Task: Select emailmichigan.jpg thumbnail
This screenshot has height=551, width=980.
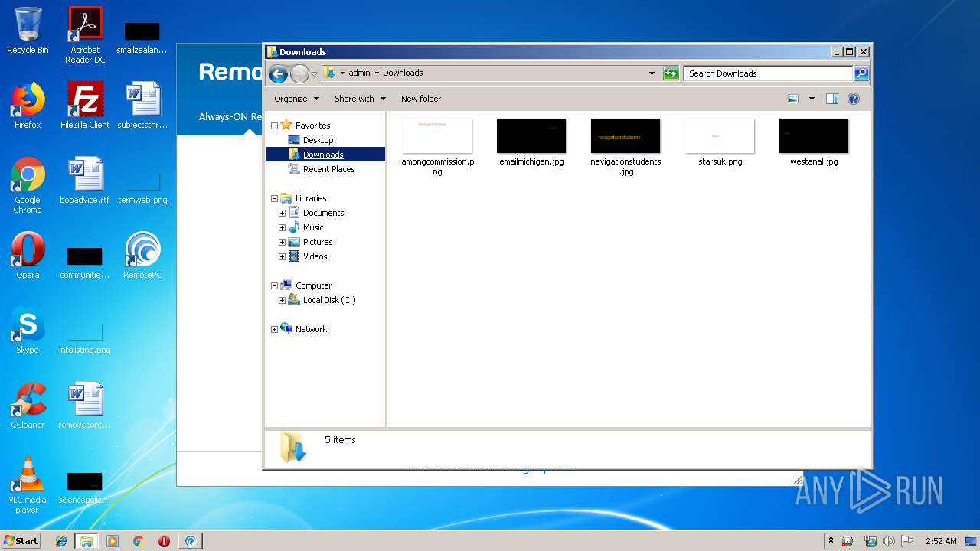Action: tap(531, 136)
